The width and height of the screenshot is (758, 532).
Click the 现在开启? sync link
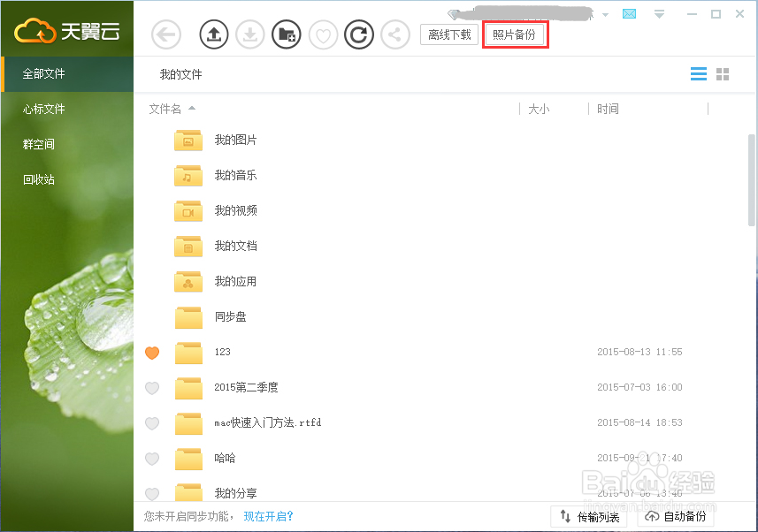[268, 517]
